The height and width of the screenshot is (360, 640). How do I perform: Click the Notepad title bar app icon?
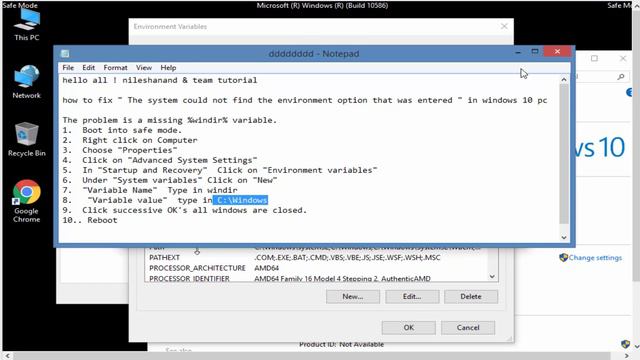tap(65, 53)
